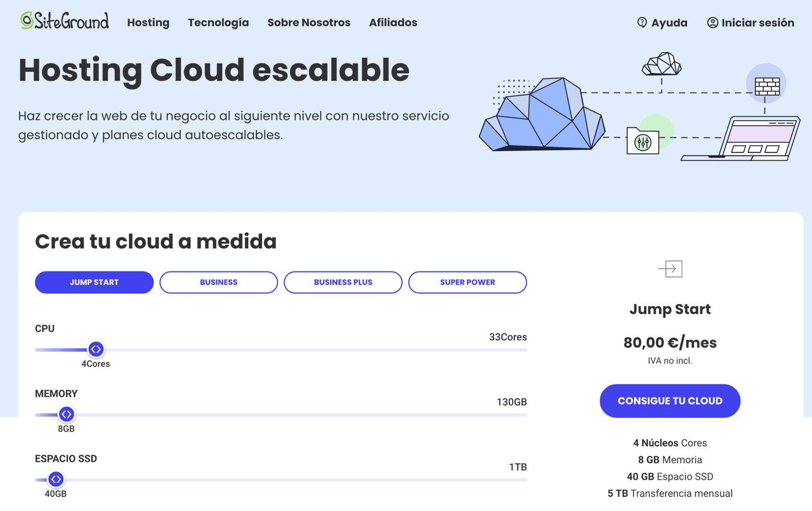Viewport: 812px width, 511px height.
Task: Click the Espacio SSD slider handle
Action: tap(56, 479)
